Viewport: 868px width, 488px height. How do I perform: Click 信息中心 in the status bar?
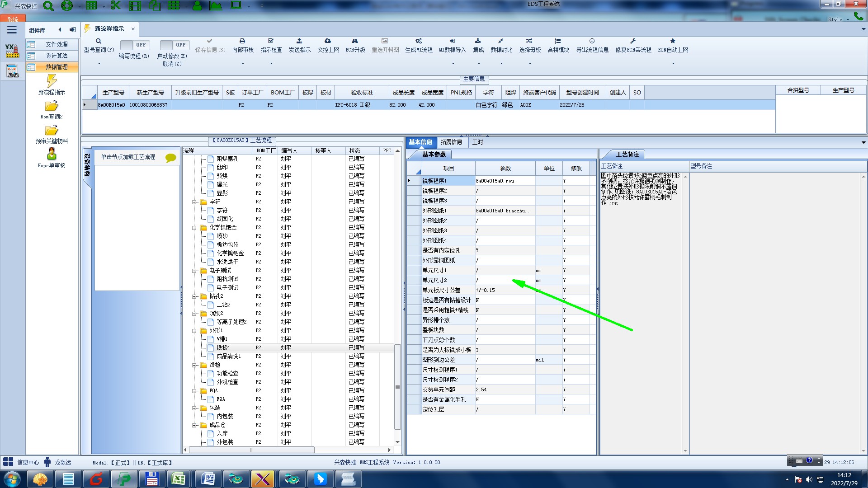[x=28, y=462]
